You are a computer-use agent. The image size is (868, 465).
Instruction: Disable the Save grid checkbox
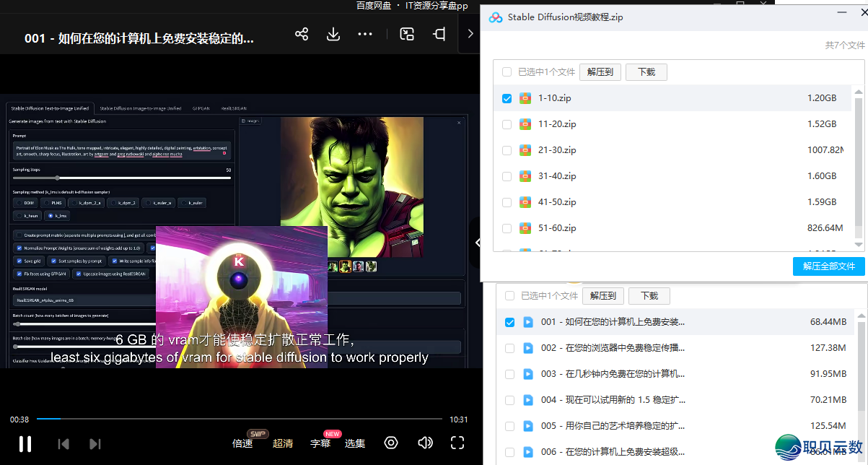pos(19,261)
